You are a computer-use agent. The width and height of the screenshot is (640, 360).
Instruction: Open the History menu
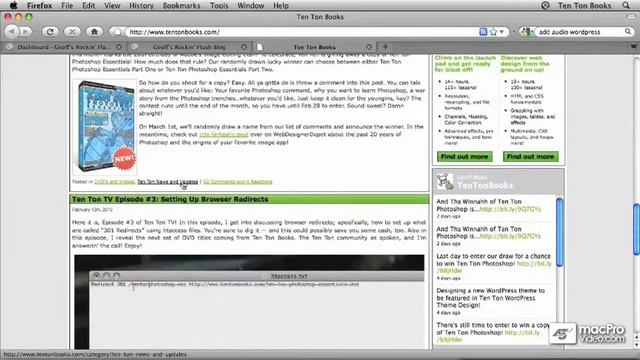(141, 5)
